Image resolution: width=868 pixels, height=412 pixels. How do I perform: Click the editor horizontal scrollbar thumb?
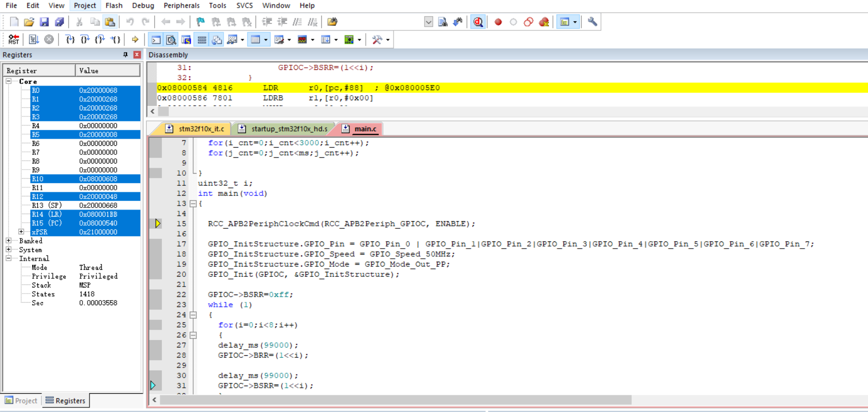point(396,400)
